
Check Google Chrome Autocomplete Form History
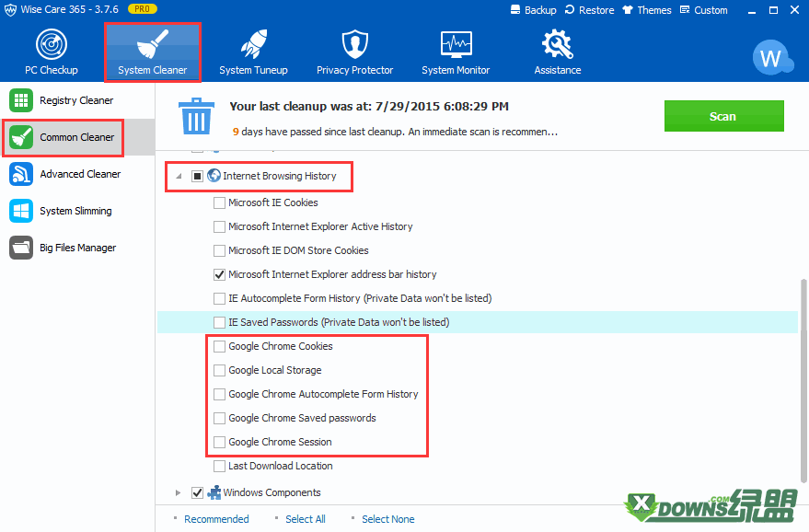click(219, 394)
